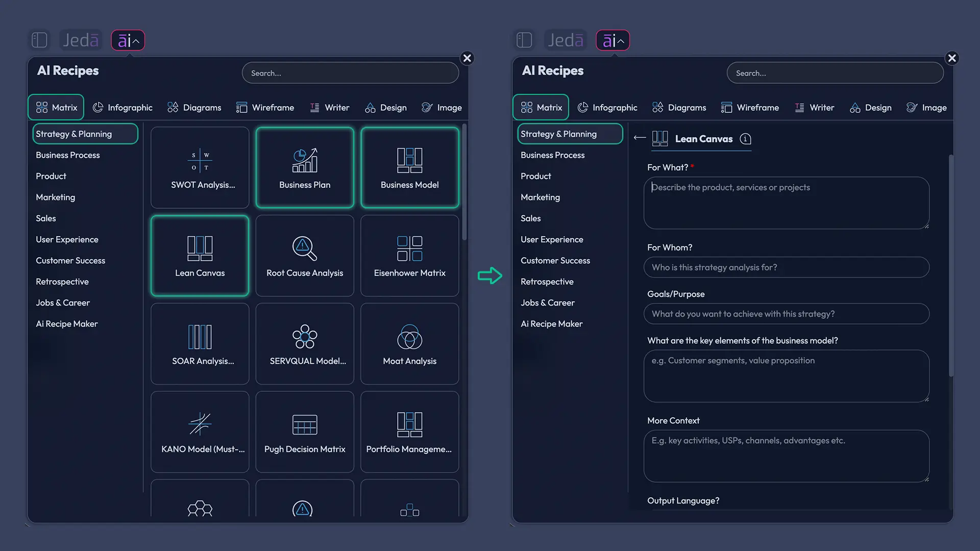Open the AI dropdown button in left window
This screenshot has height=551, width=980.
[128, 40]
